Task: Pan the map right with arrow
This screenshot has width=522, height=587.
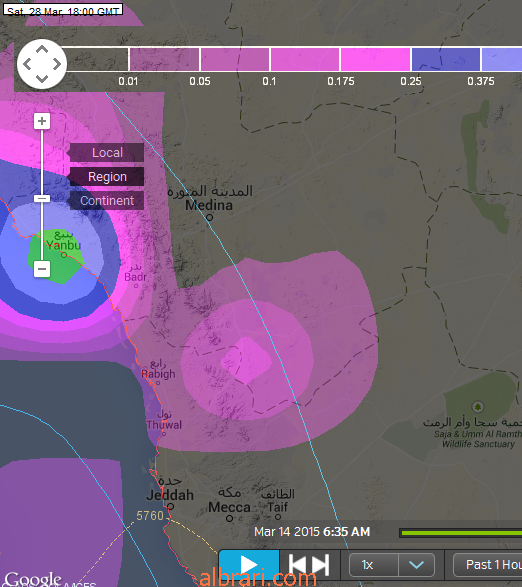Action: [57, 64]
